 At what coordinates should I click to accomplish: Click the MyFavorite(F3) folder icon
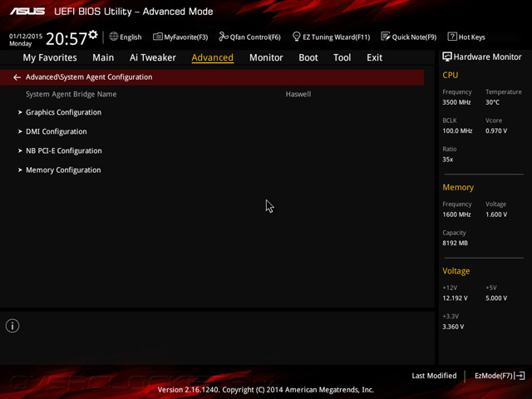158,37
